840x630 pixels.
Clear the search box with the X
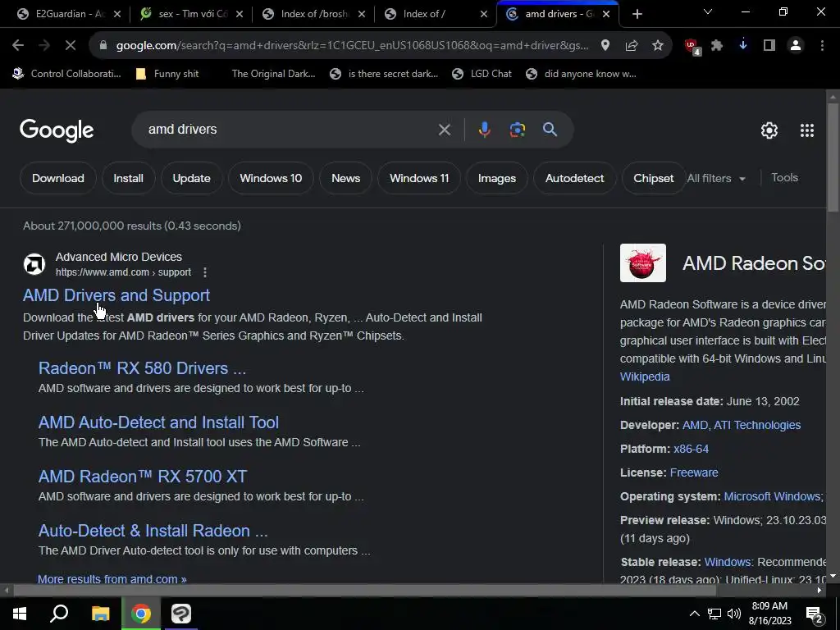444,130
